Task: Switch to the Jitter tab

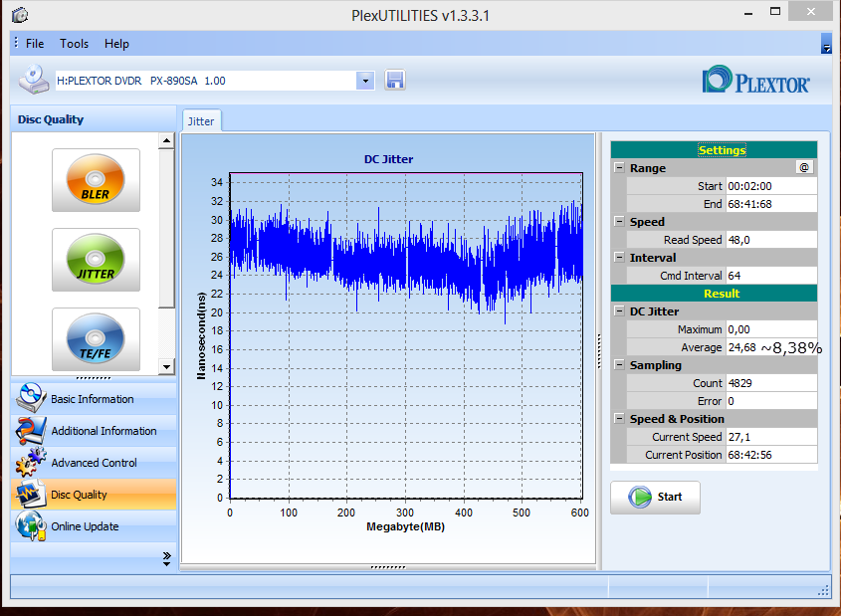Action: point(201,121)
